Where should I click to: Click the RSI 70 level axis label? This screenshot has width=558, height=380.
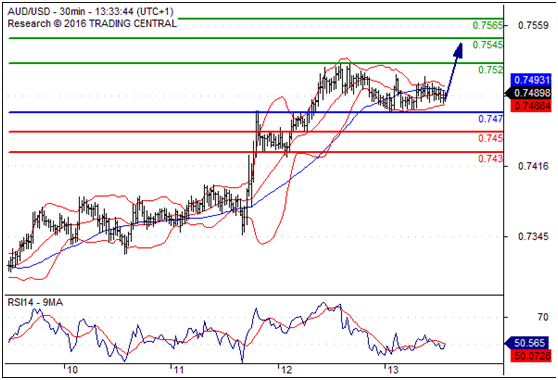pos(543,317)
